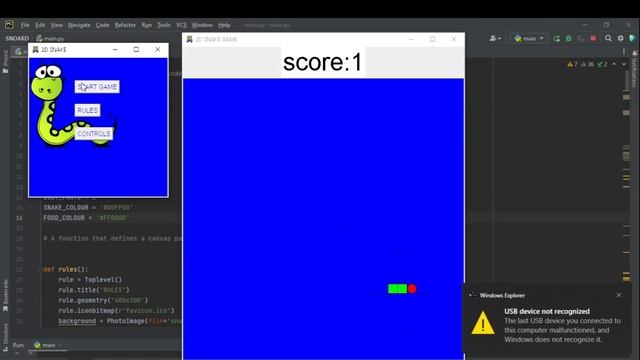Click the Windows Explorer notification header
Image resolution: width=640 pixels, height=360 pixels.
point(502,296)
